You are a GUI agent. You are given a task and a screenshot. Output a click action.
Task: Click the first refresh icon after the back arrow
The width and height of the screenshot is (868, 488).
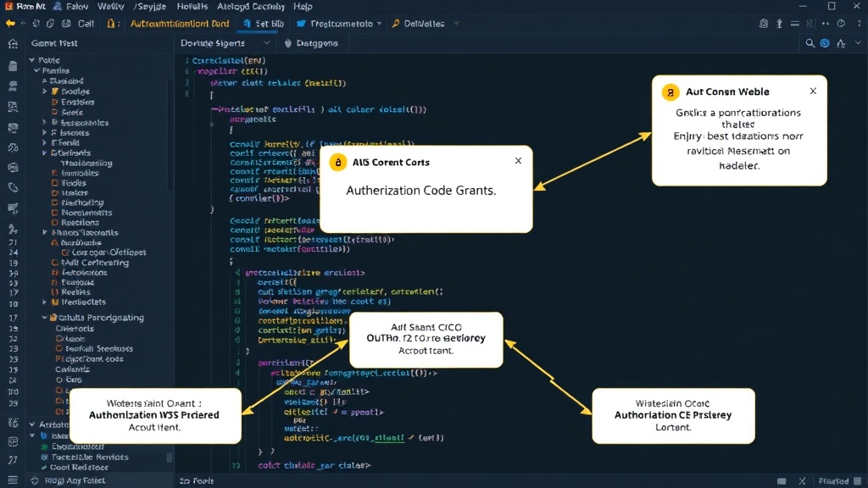click(36, 24)
